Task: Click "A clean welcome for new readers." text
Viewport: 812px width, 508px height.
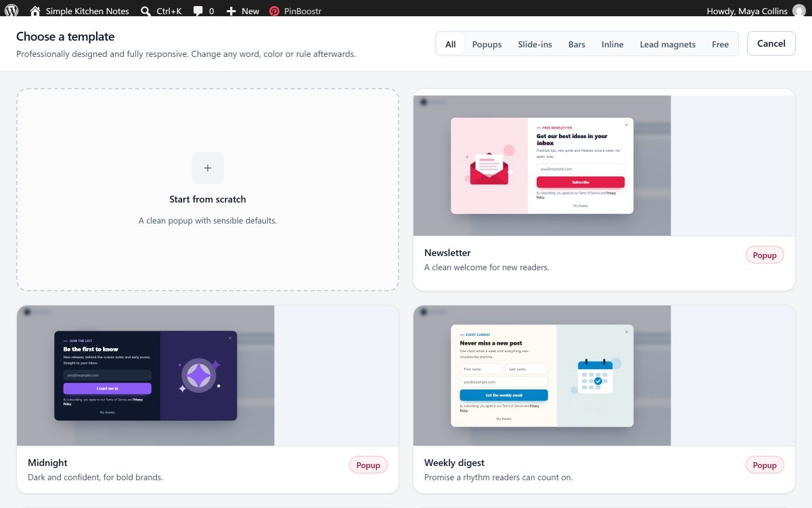Action: [487, 268]
